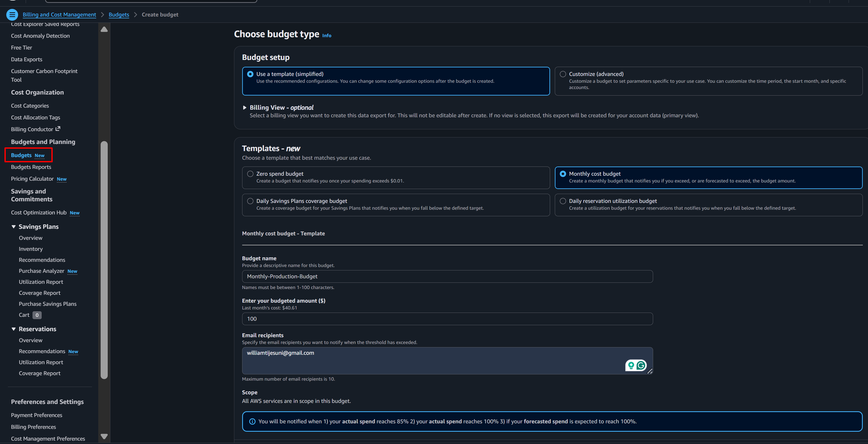Choose Daily Savings Plans coverage budget
868x444 pixels.
[x=250, y=201]
